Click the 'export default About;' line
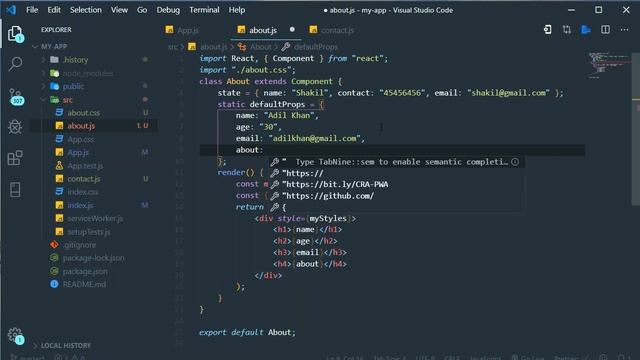The width and height of the screenshot is (640, 360). 247,333
